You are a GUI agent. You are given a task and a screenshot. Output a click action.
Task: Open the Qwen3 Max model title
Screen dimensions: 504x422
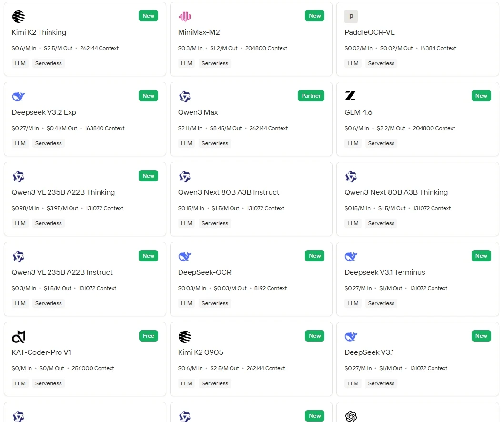pos(198,112)
